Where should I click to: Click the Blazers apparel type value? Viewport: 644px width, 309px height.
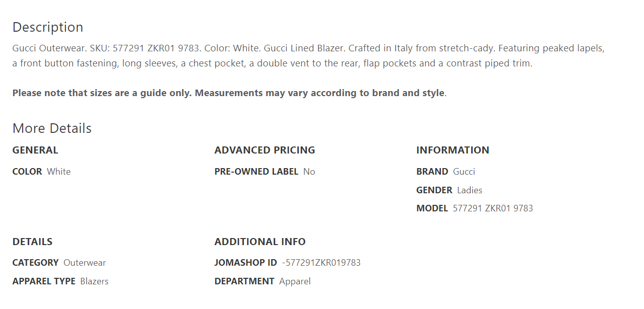(x=94, y=281)
